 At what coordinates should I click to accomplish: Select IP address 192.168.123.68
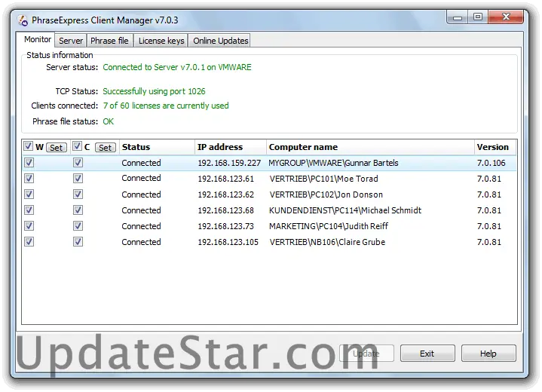click(225, 210)
